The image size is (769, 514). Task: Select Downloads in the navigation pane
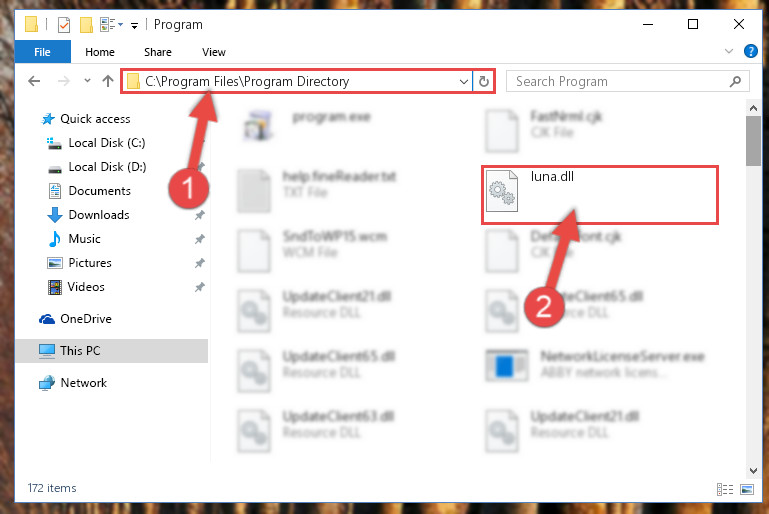[x=99, y=215]
